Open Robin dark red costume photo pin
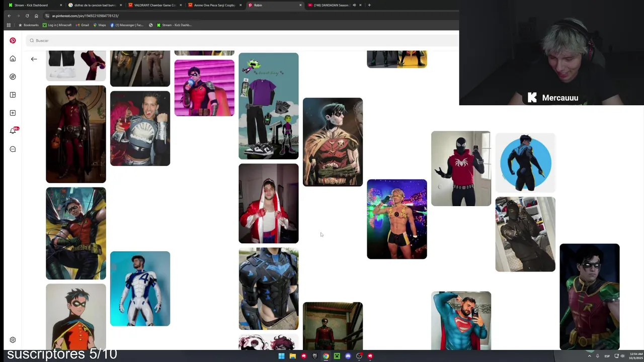The image size is (644, 362). (x=76, y=134)
